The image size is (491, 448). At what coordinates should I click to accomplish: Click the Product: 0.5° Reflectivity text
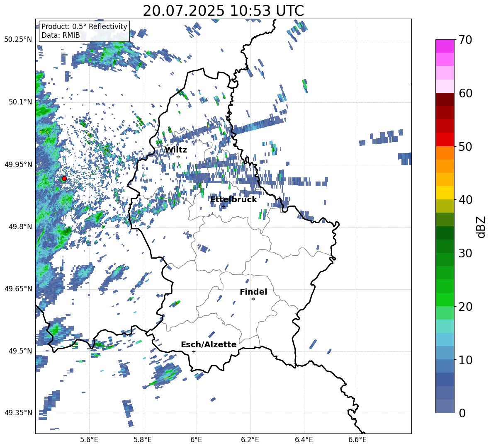84,27
